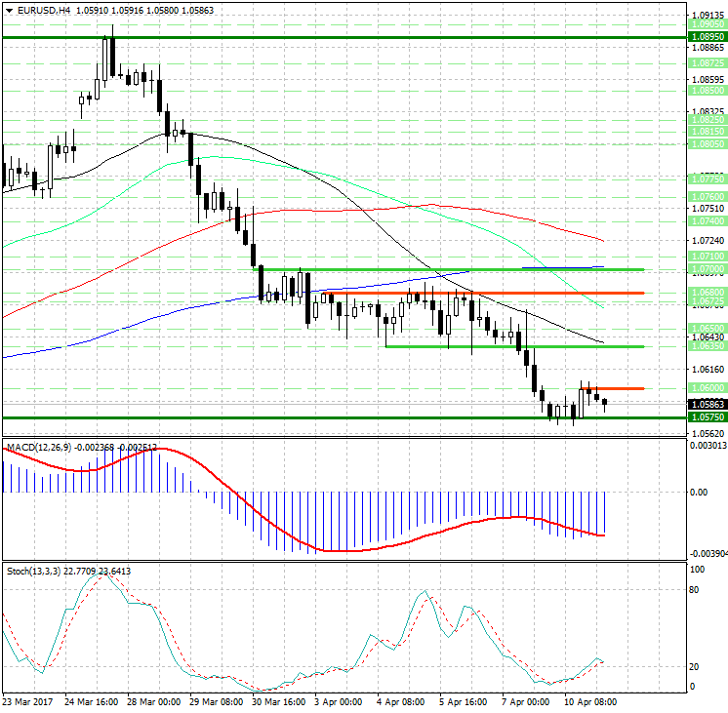Click the price scale value 1.06160
Image resolution: width=728 pixels, height=713 pixels.
708,369
